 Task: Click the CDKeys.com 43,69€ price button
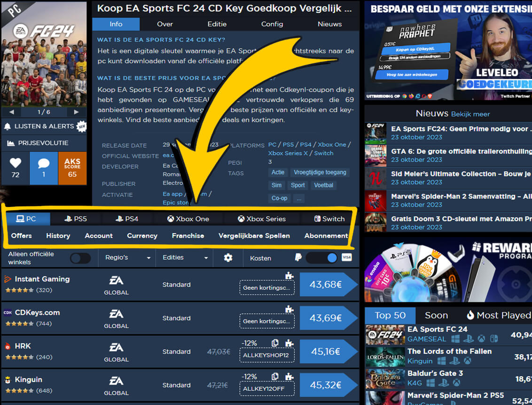tap(329, 318)
